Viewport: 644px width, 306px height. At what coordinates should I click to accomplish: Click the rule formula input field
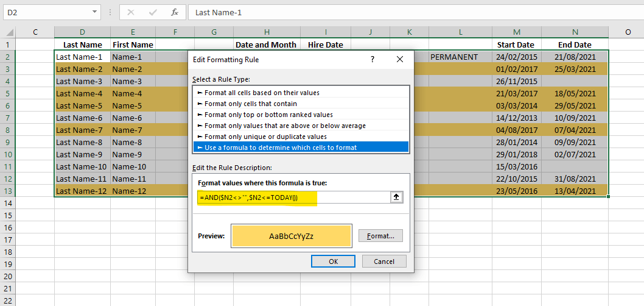(293, 197)
